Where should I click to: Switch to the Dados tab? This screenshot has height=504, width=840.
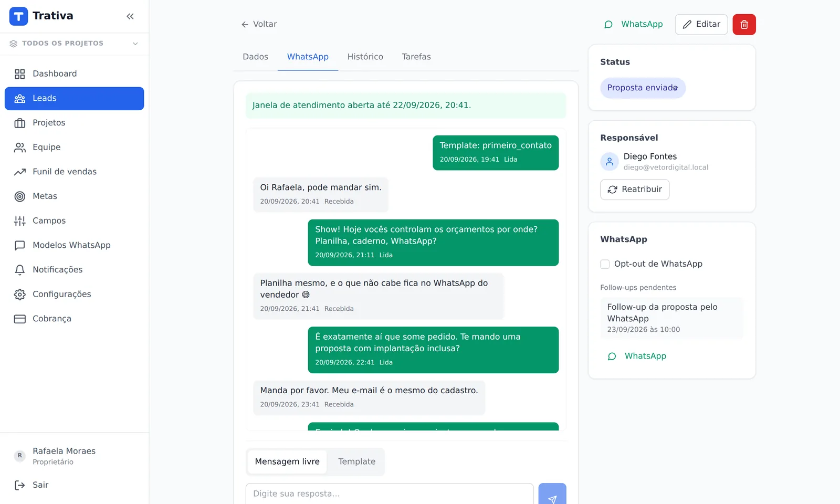point(256,57)
